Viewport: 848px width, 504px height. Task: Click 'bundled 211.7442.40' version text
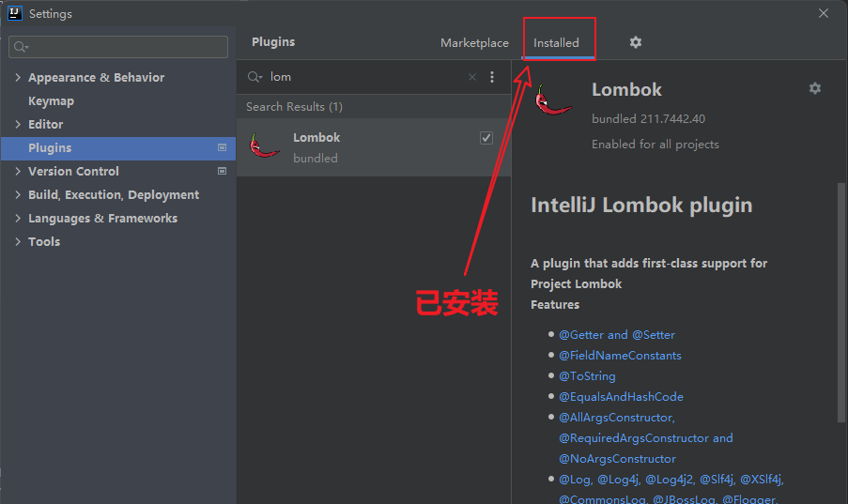click(x=648, y=119)
